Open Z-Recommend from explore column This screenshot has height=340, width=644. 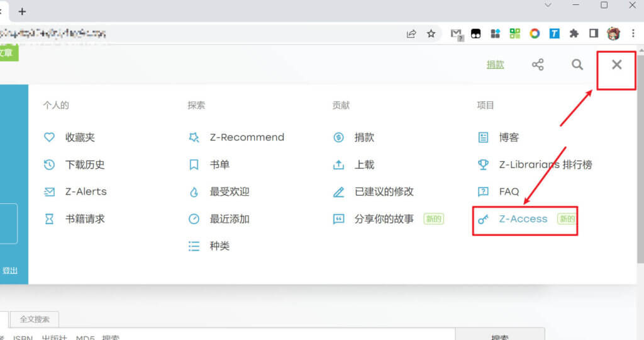tap(247, 137)
